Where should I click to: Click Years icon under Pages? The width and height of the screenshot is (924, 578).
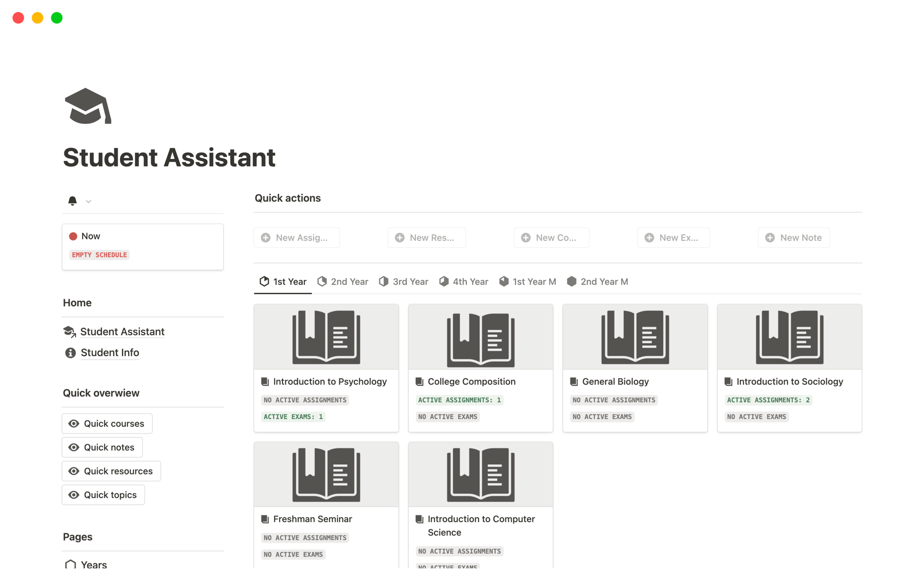point(70,564)
